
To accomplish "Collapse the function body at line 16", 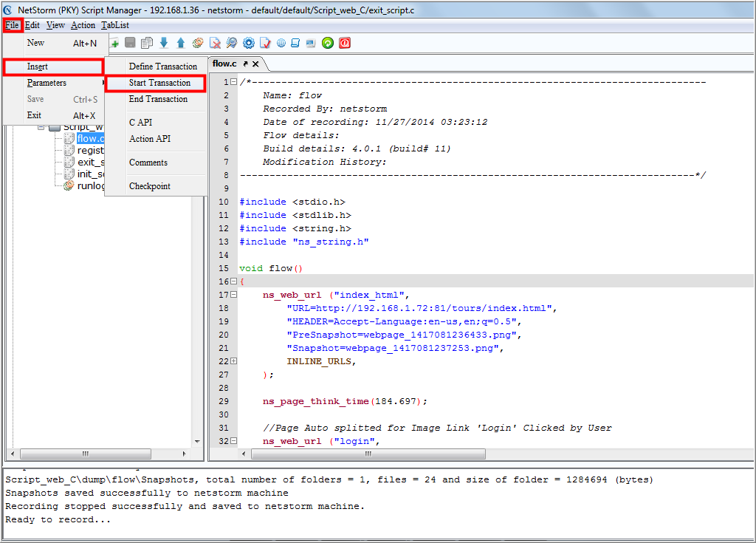I will click(x=234, y=281).
